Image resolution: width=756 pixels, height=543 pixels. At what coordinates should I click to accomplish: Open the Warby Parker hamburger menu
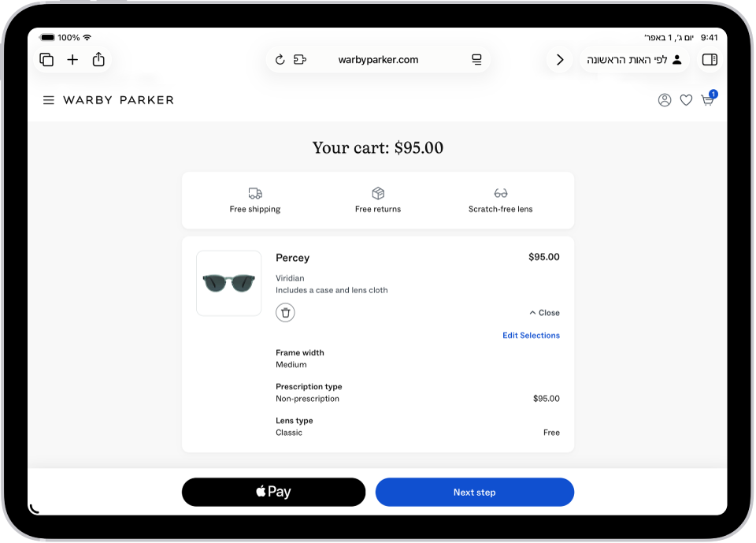49,100
